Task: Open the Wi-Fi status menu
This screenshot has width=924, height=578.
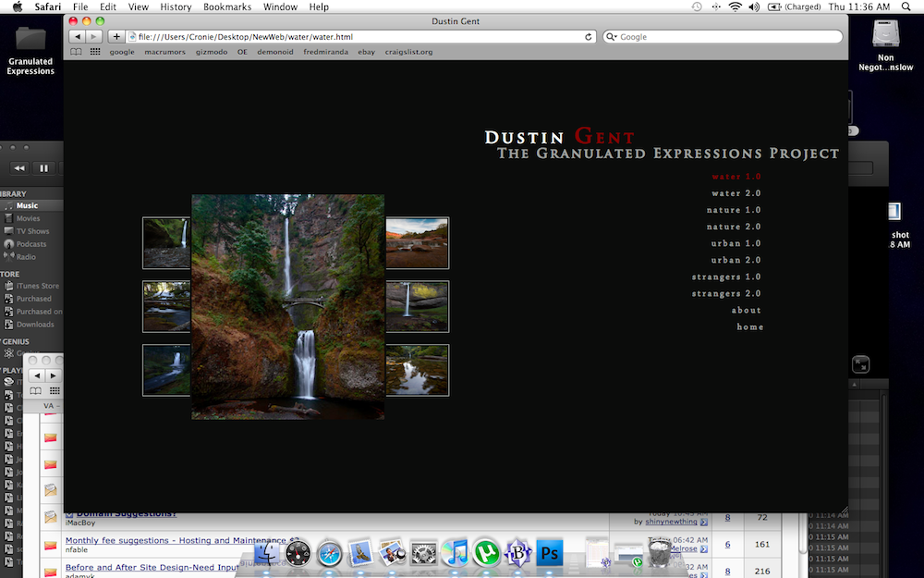Action: pos(735,7)
